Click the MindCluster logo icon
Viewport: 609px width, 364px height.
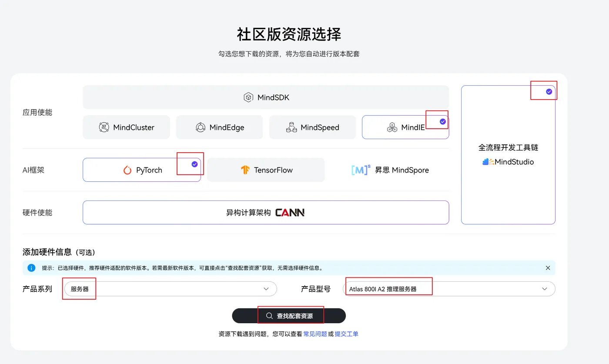(104, 127)
